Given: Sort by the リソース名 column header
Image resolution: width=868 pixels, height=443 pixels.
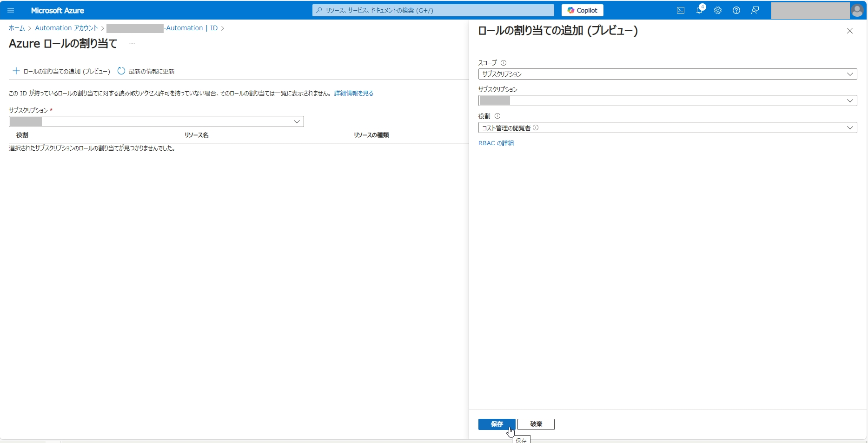Looking at the screenshot, I should [197, 135].
